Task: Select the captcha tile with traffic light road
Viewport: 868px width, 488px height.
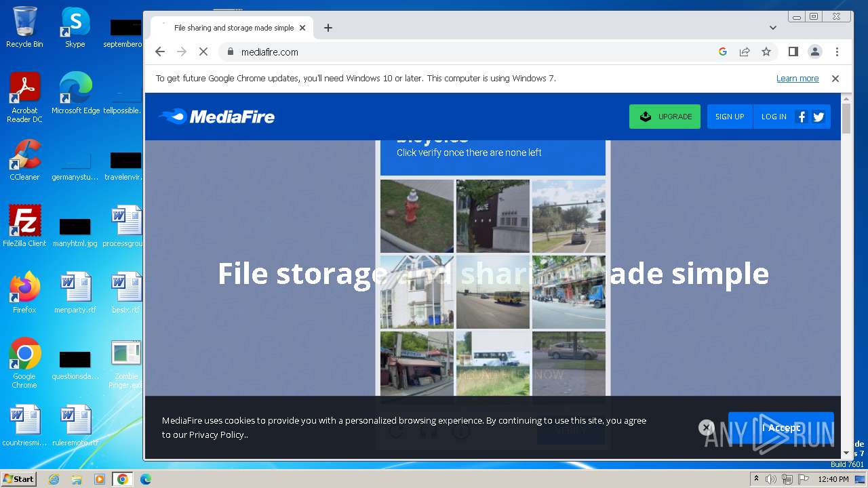Action: coord(569,216)
